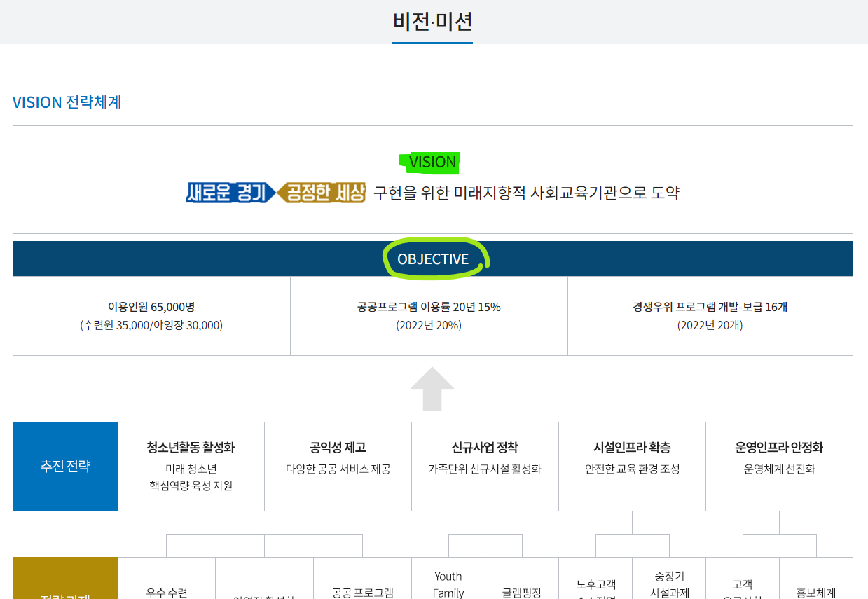Select the 청소년활동 활성화 strategy cell
Screen dimensions: 868x599
click(191, 467)
